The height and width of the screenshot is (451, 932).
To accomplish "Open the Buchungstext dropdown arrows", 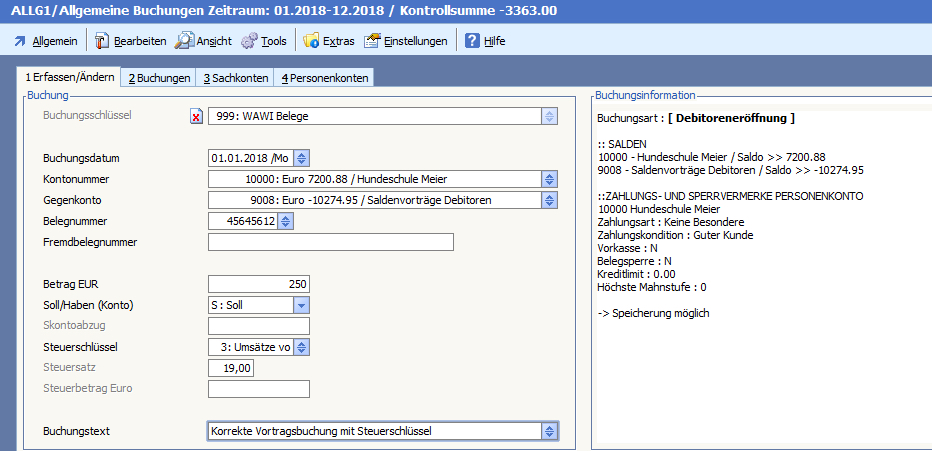I will click(548, 431).
